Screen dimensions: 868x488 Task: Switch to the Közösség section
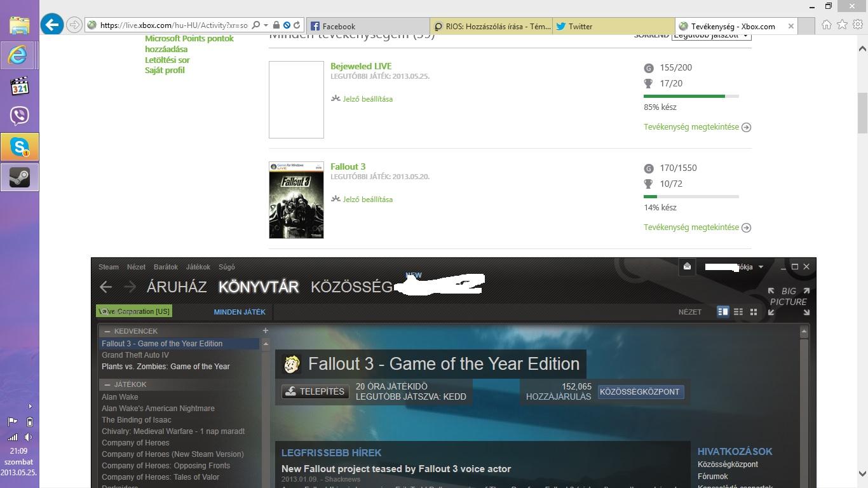tap(351, 287)
